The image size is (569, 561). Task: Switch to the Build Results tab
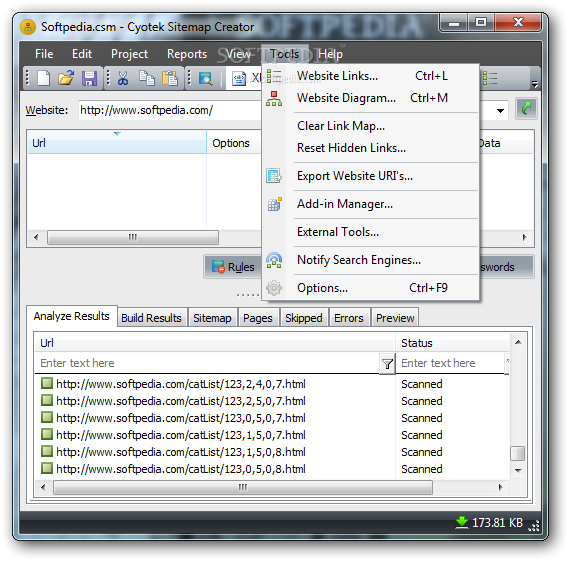click(151, 318)
